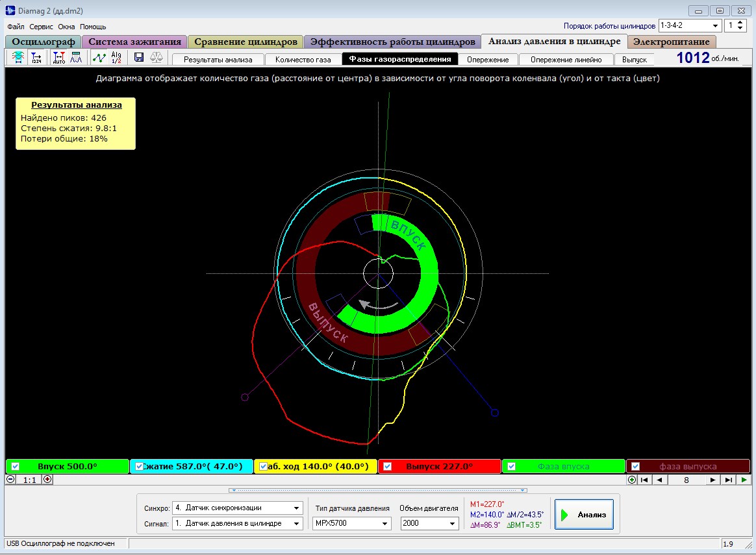The image size is (756, 555).
Task: Click the peaks detection toolbar icon
Action: tap(76, 58)
